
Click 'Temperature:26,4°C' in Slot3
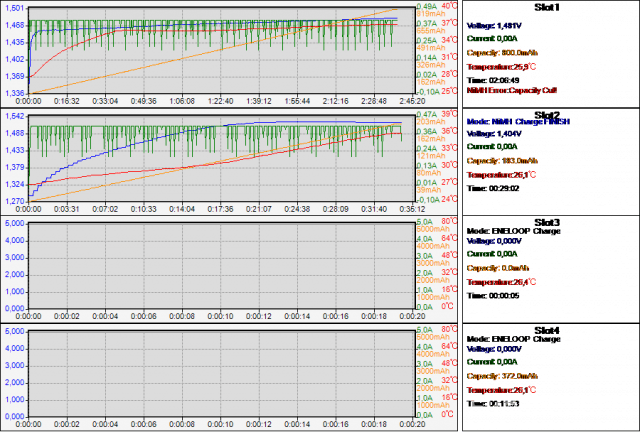(501, 282)
